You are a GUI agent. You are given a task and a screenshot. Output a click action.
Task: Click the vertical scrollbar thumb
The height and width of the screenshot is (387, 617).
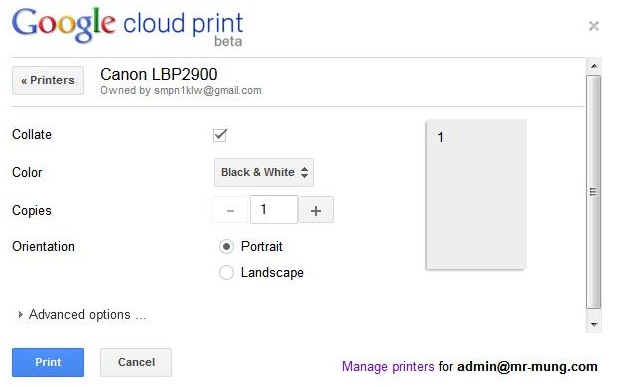(x=593, y=192)
